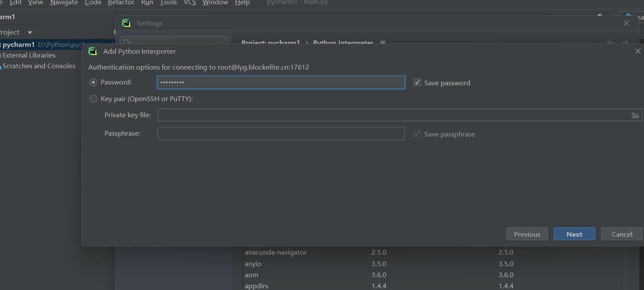Click the anaconda-navigator package row
Screen dimensions: 644x290
tap(433, 252)
